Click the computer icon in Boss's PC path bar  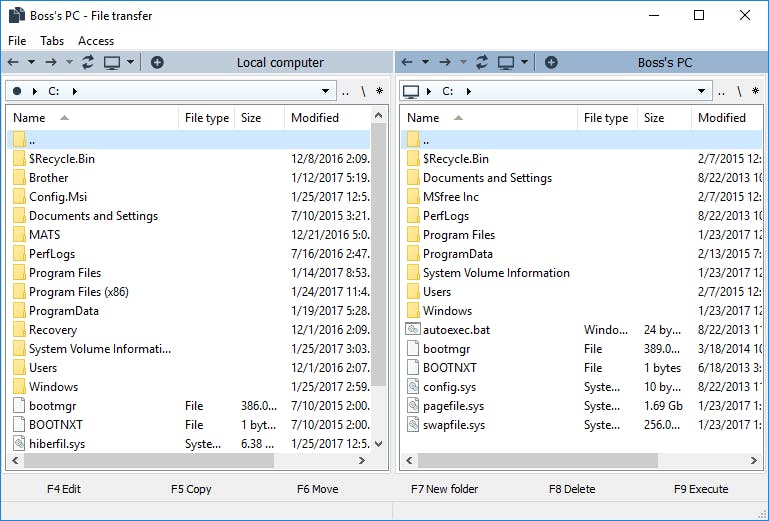point(410,91)
